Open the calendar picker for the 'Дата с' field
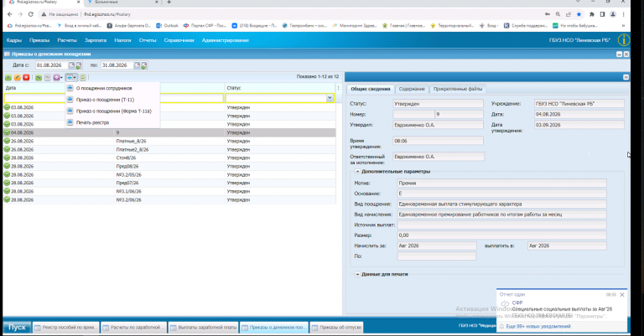This screenshot has height=336, width=644. (x=71, y=65)
